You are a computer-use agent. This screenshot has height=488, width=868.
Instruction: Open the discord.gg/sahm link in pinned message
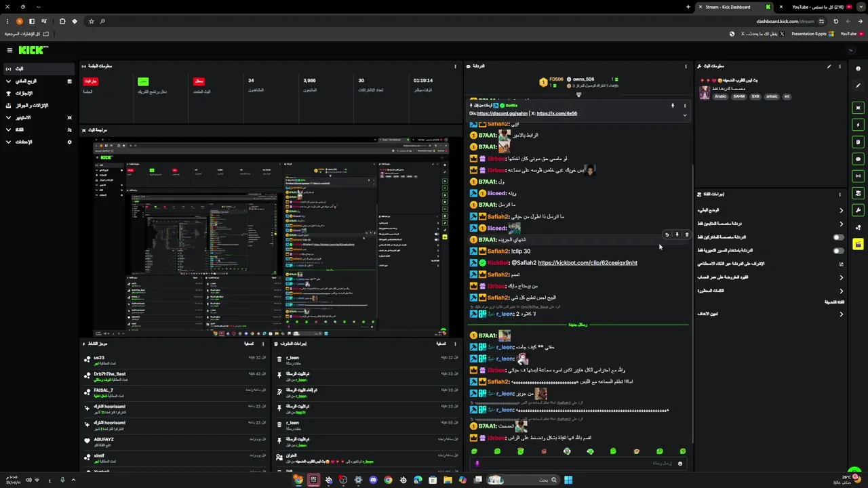(x=502, y=113)
